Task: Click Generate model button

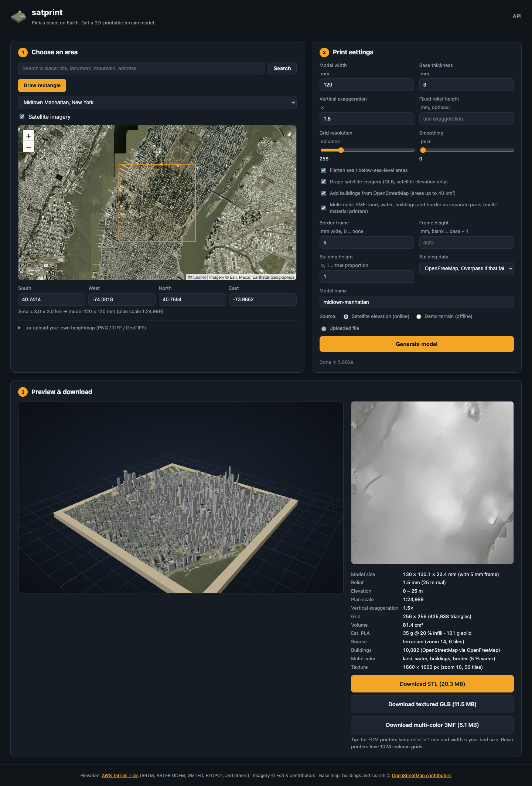Action: click(x=416, y=344)
